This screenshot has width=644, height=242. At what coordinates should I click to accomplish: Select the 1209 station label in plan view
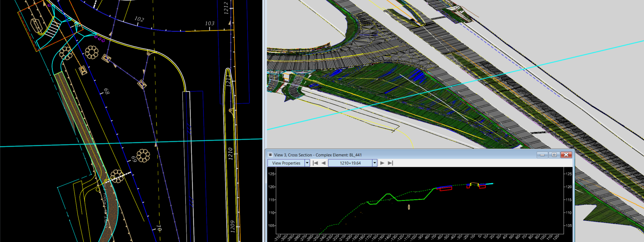232,226
